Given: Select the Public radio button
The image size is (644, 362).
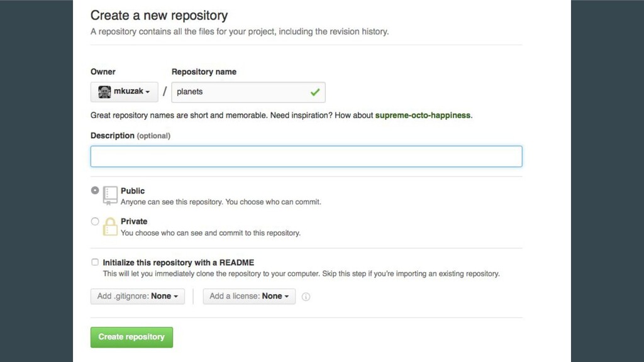Looking at the screenshot, I should (95, 190).
